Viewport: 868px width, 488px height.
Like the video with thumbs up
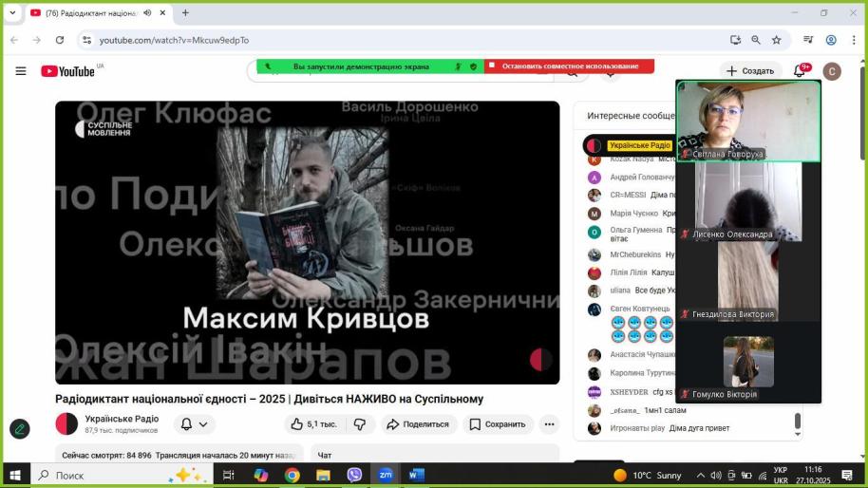tap(313, 424)
